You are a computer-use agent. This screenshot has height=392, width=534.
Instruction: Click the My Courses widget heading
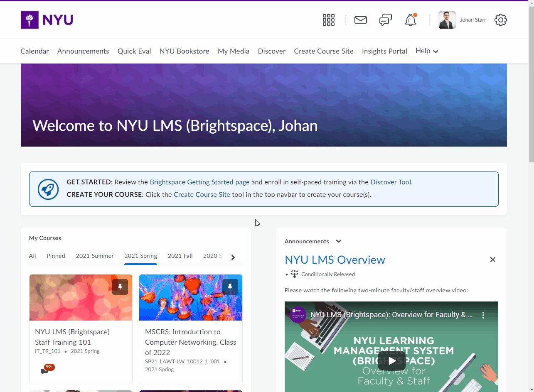45,238
